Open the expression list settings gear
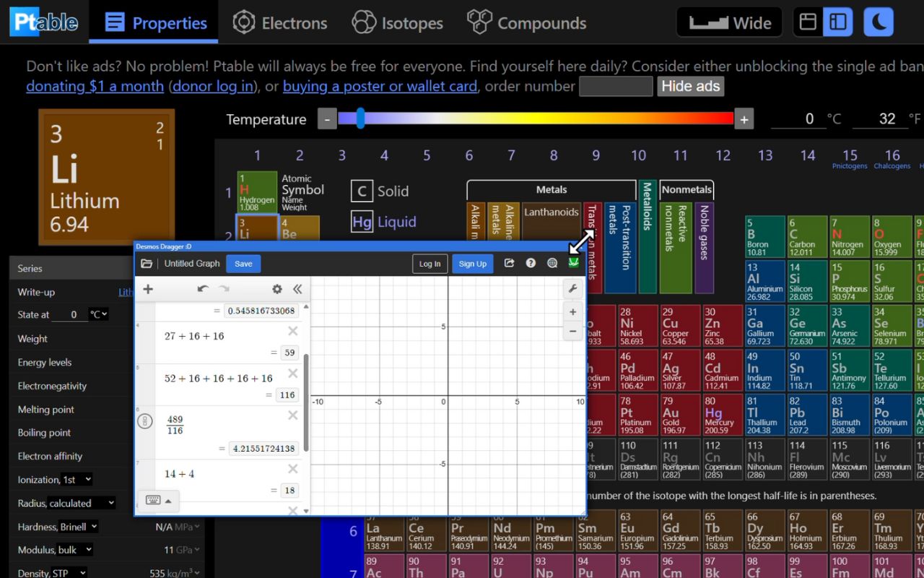The width and height of the screenshot is (924, 578). (277, 289)
